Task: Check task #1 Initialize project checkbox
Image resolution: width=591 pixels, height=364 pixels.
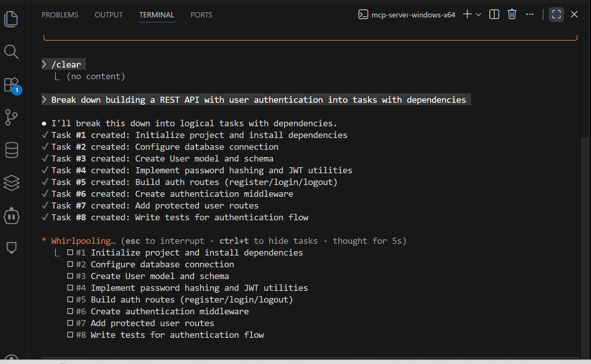Action: pyautogui.click(x=70, y=253)
